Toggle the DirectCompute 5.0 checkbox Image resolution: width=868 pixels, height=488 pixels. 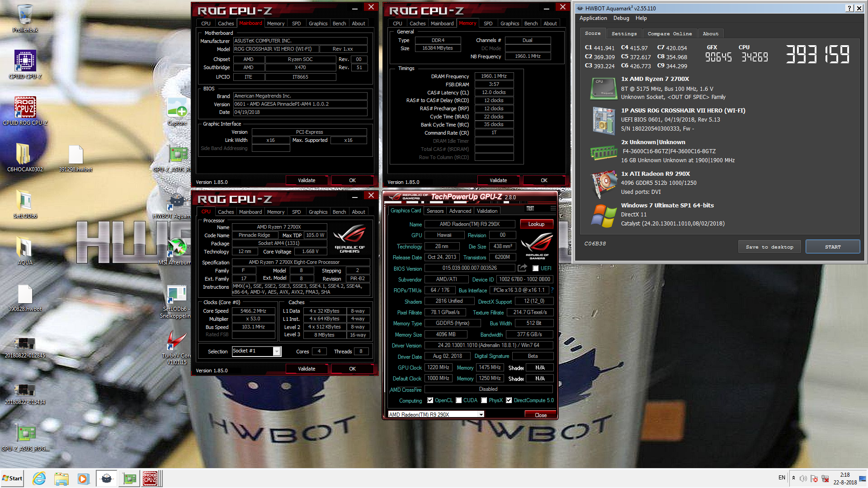click(x=509, y=400)
